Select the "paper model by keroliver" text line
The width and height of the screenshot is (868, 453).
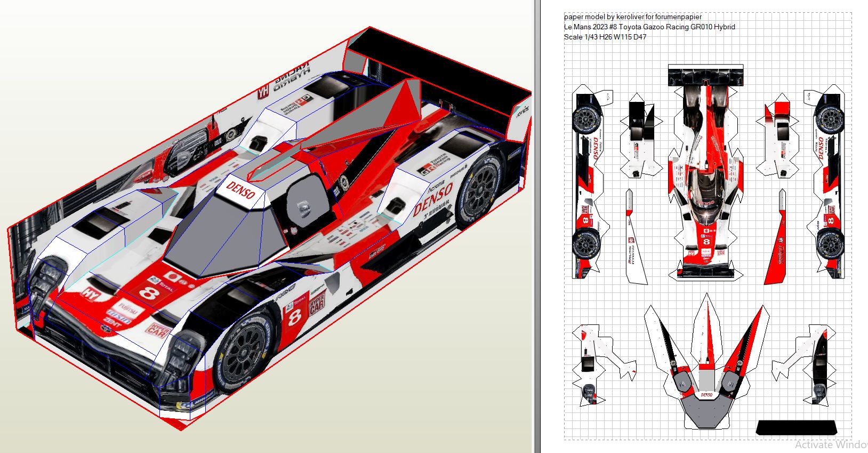pos(632,17)
